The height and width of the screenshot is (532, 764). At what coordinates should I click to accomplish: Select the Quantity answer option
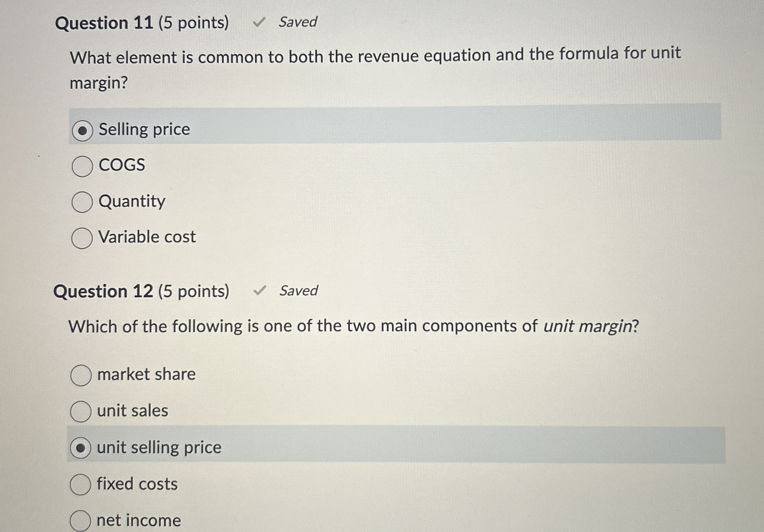[x=83, y=202]
